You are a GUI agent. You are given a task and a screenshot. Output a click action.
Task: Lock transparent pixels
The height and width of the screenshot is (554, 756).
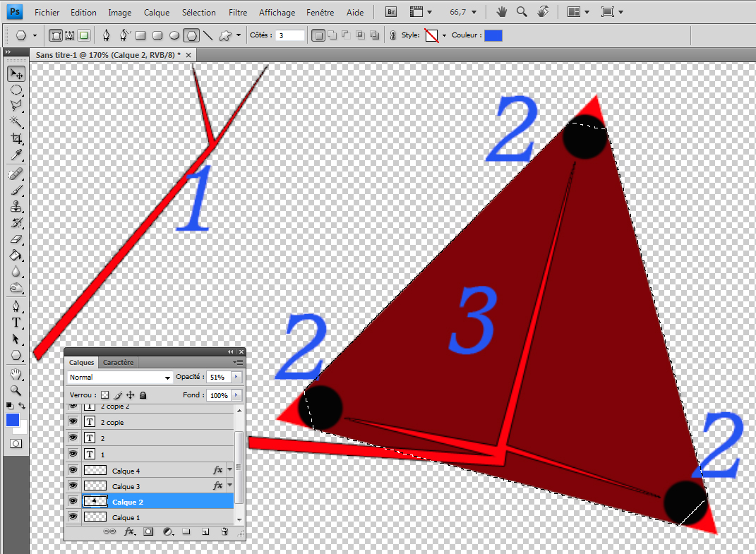click(104, 395)
